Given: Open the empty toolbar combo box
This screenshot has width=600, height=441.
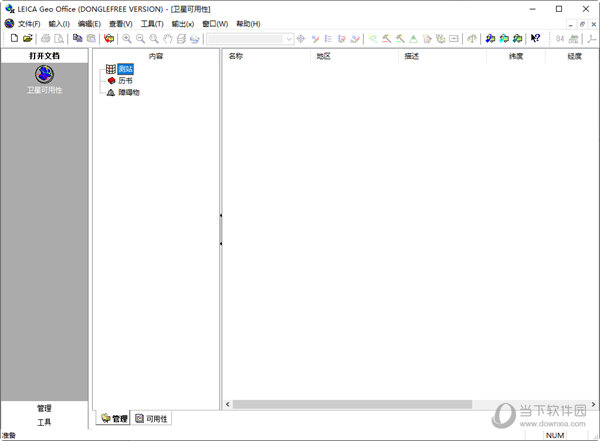Looking at the screenshot, I should click(x=250, y=39).
